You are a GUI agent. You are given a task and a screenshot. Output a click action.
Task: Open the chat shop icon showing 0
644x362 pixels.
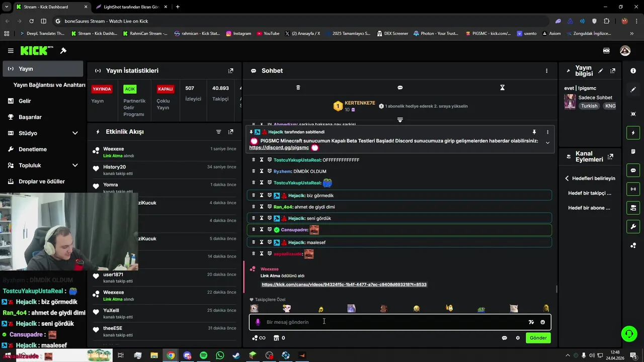pyautogui.click(x=279, y=338)
